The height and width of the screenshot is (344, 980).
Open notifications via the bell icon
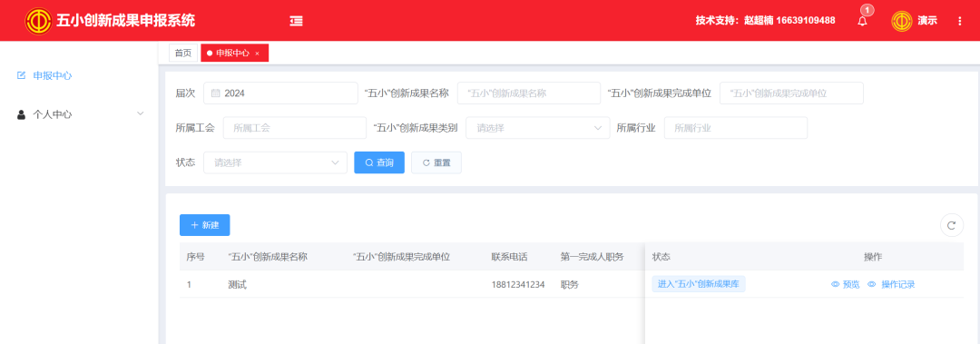tap(863, 21)
